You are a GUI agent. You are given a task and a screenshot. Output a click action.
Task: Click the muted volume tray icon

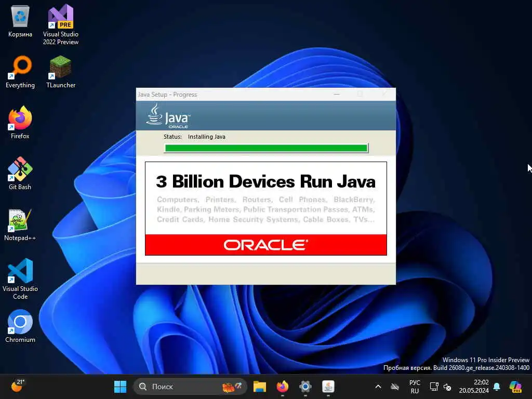[x=447, y=387]
